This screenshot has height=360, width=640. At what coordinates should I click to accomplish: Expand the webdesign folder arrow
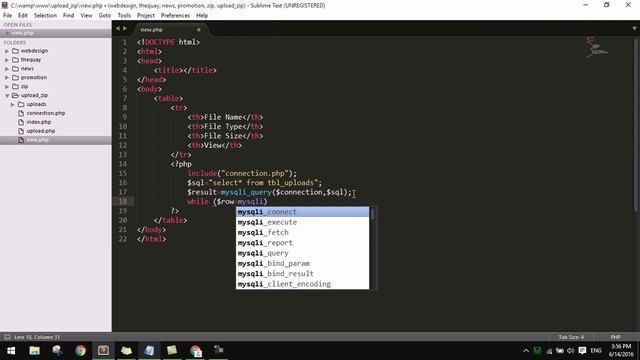[x=7, y=51]
